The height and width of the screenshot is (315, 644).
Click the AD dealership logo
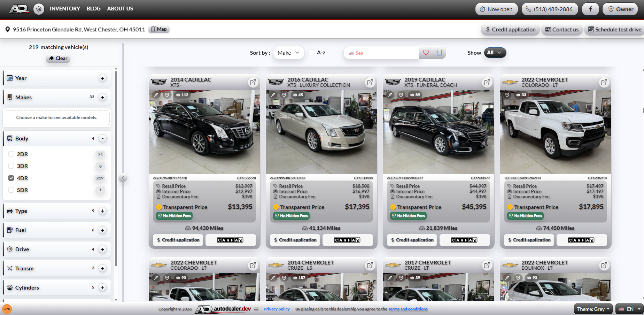click(19, 9)
